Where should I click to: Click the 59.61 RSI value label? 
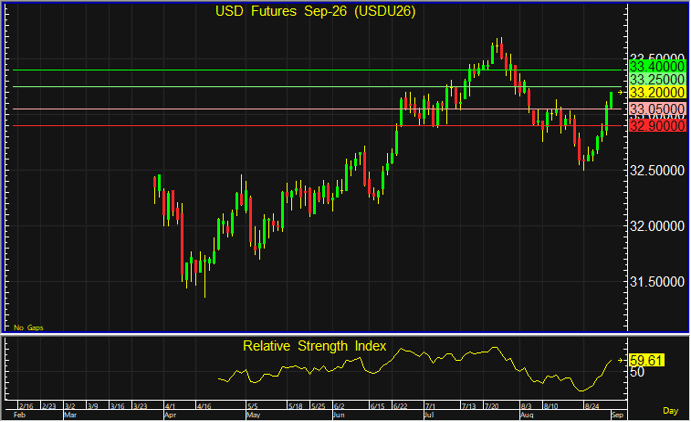pos(646,360)
